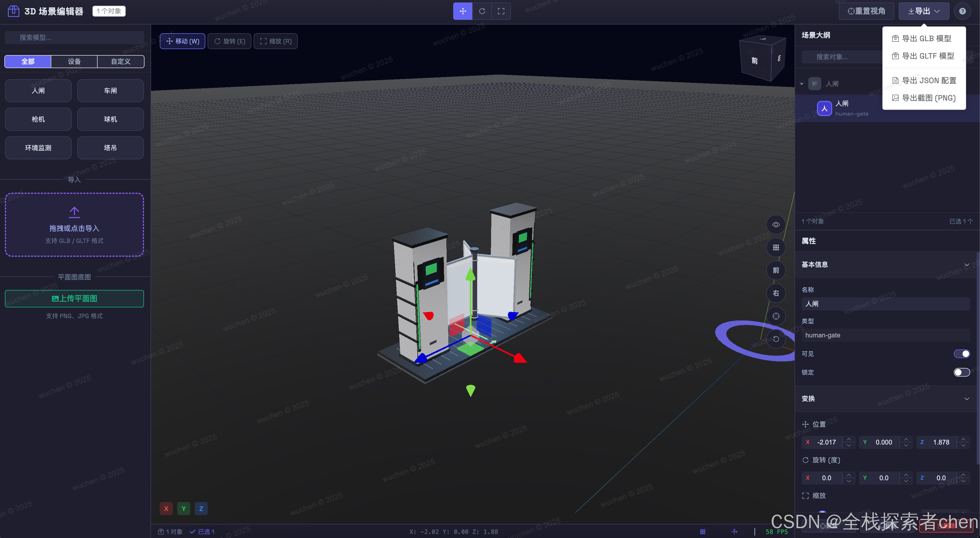The image size is (980, 538).
Task: Collapse the 基本信息 section
Action: [x=967, y=265]
